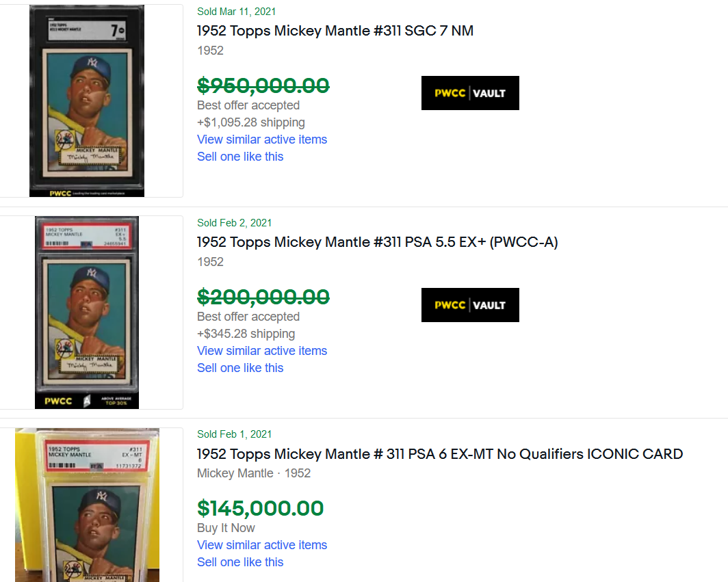Open the SGC 7 Mickey Mantle card thumbnail
This screenshot has height=582, width=728.
point(87,101)
